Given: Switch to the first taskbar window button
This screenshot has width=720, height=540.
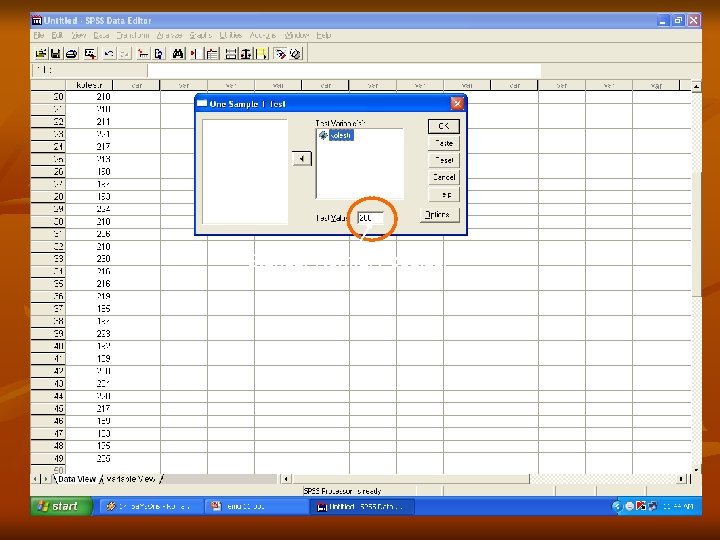Looking at the screenshot, I should click(x=151, y=507).
